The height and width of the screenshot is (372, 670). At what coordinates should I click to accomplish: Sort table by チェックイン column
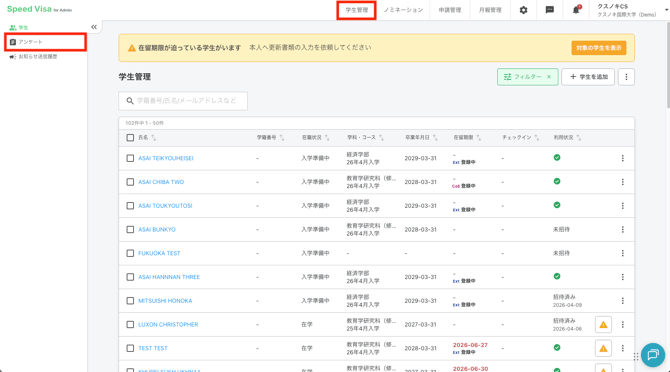click(537, 138)
